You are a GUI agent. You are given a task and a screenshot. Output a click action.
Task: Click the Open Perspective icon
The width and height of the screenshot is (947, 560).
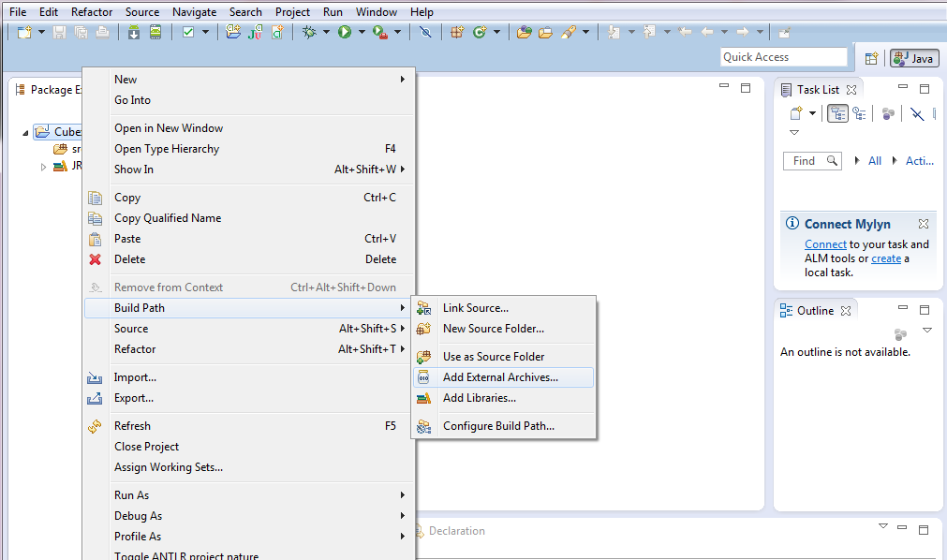pyautogui.click(x=871, y=58)
